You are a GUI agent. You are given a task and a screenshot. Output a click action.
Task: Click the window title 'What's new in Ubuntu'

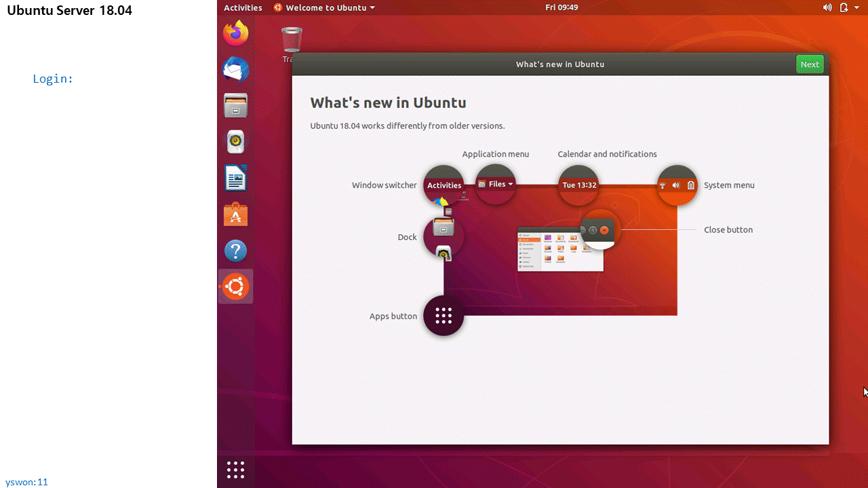point(560,64)
